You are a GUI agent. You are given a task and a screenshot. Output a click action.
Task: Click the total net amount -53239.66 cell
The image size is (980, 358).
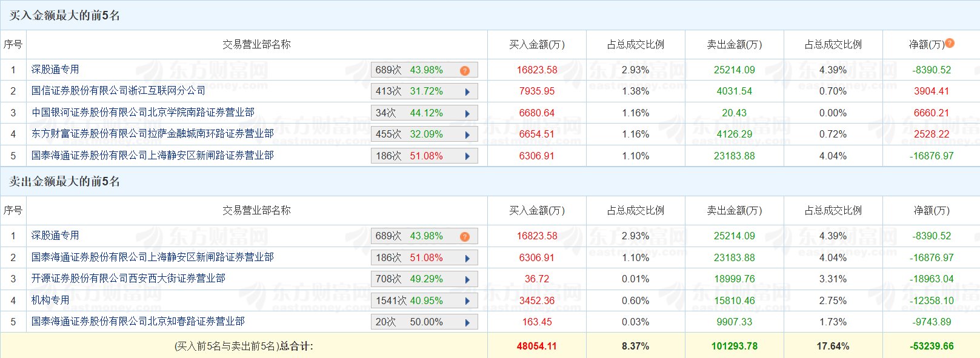pos(932,346)
